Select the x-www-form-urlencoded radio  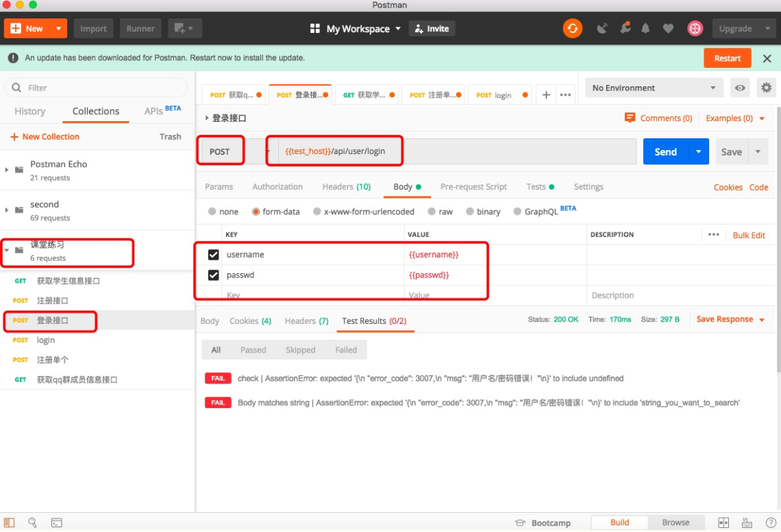point(317,212)
